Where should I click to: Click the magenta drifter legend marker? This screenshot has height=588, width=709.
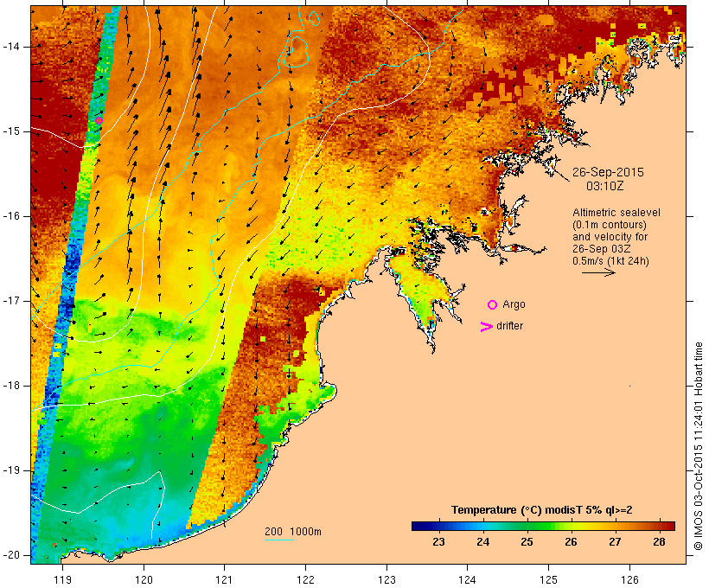(x=486, y=327)
